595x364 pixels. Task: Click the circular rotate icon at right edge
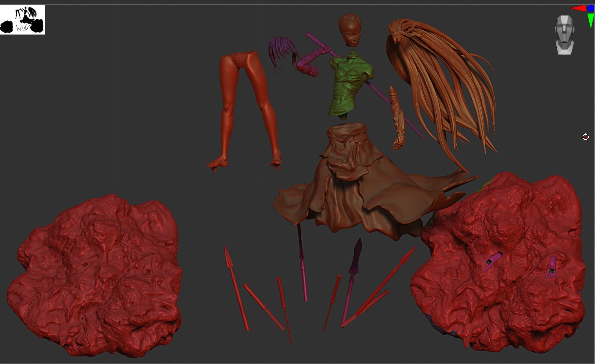(x=585, y=137)
